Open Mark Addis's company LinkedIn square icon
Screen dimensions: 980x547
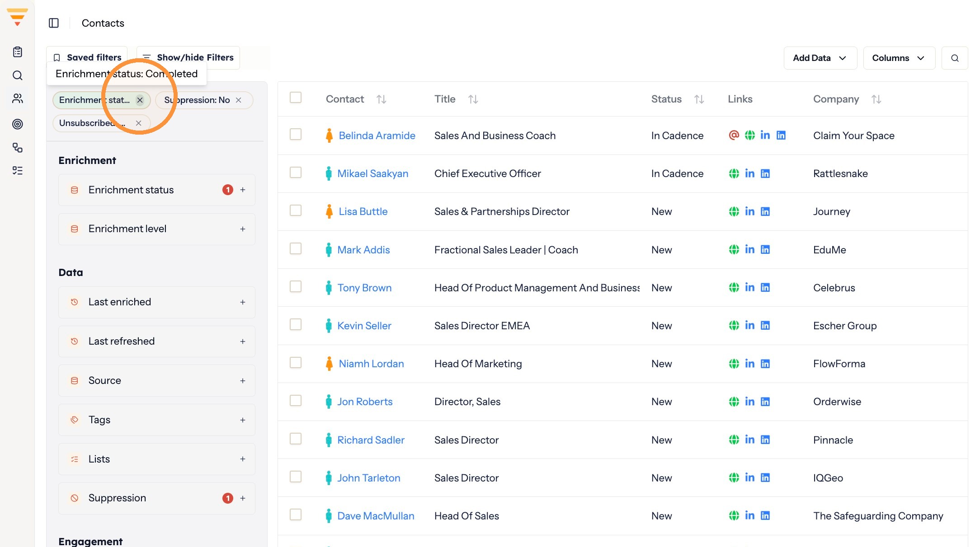765,249
